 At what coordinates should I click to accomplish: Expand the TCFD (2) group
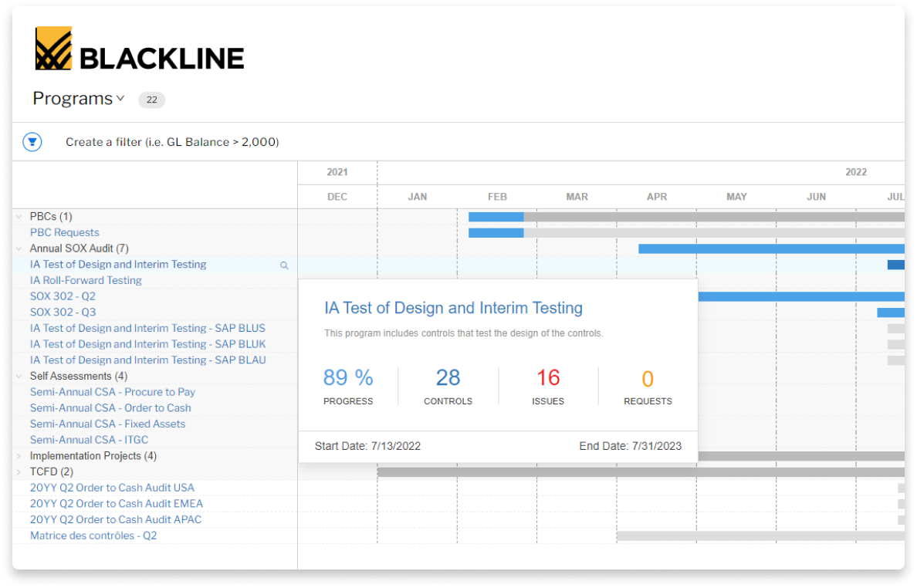point(19,471)
